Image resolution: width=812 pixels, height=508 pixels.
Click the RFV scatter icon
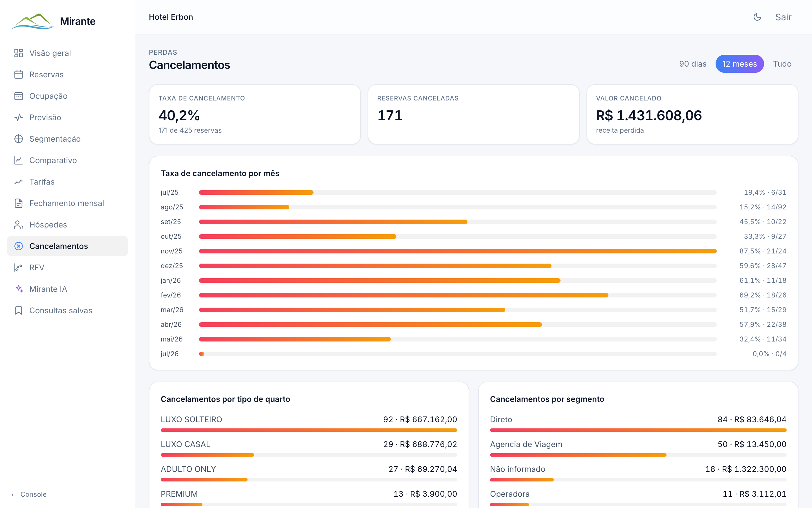pos(18,268)
